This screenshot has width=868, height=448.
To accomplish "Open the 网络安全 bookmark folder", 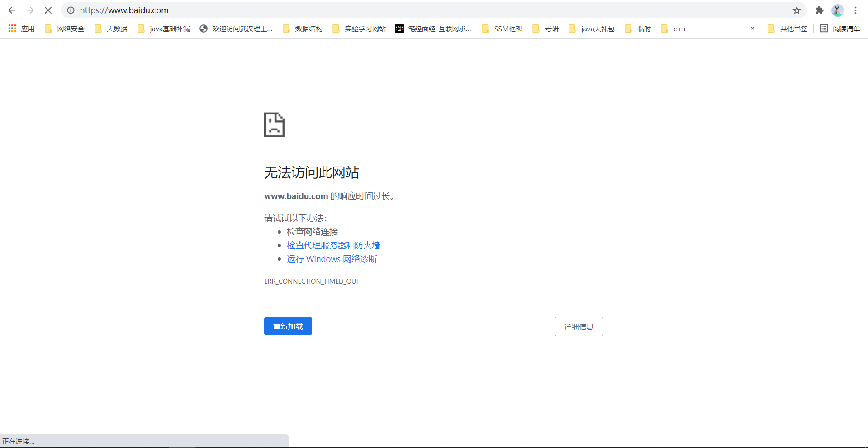I will tap(64, 29).
